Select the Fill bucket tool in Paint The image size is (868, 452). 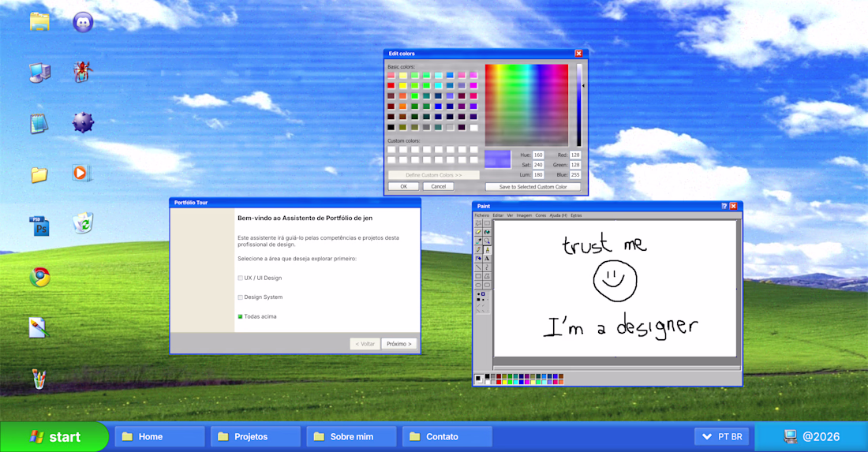487,232
